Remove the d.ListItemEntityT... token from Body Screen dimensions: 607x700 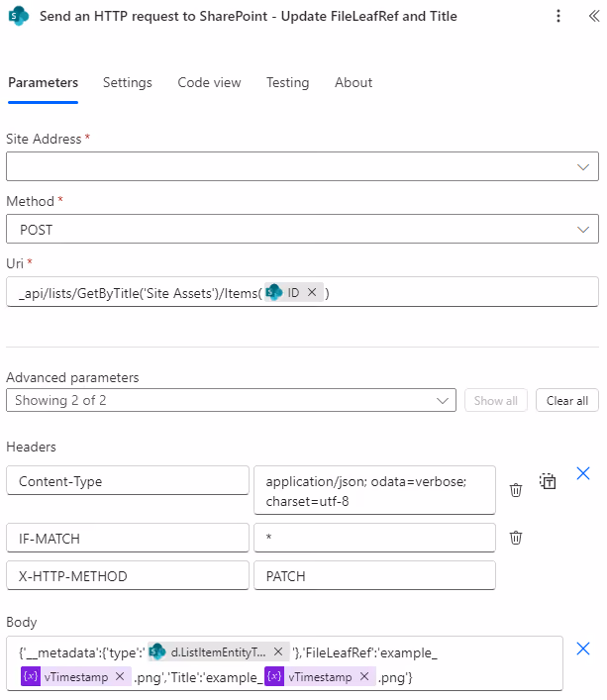click(x=278, y=651)
